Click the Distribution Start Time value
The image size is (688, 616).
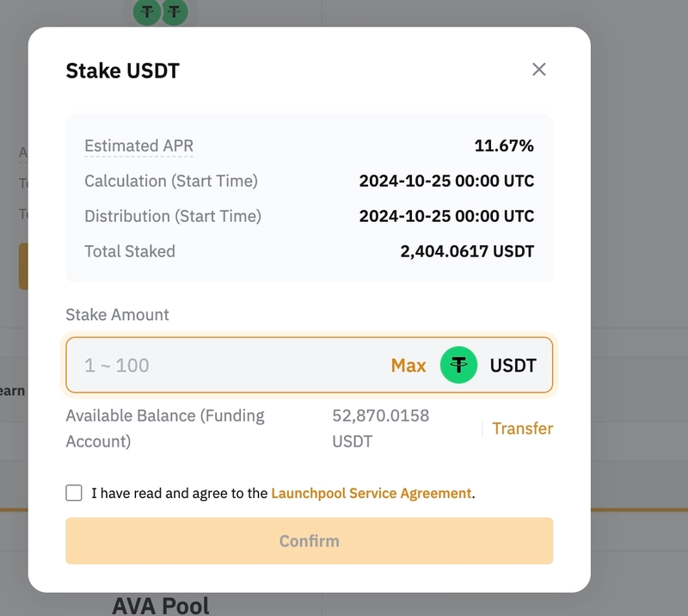[x=446, y=216]
